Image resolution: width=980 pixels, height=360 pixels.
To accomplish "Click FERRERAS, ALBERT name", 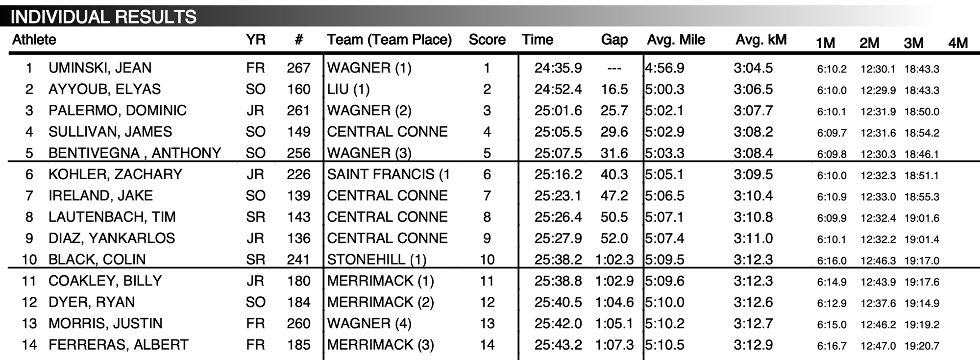I will (119, 345).
